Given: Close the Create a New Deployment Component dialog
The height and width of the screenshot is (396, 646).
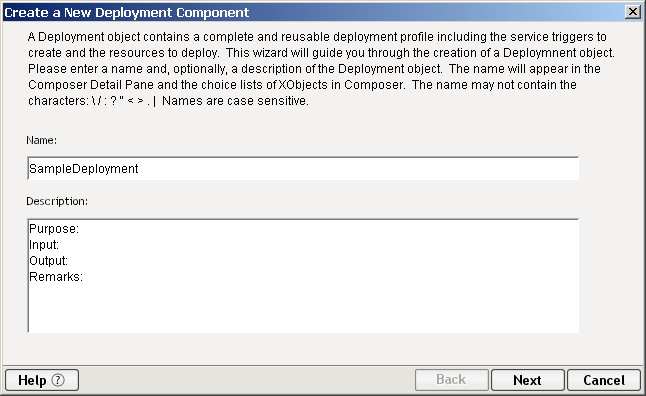Looking at the screenshot, I should click(632, 12).
